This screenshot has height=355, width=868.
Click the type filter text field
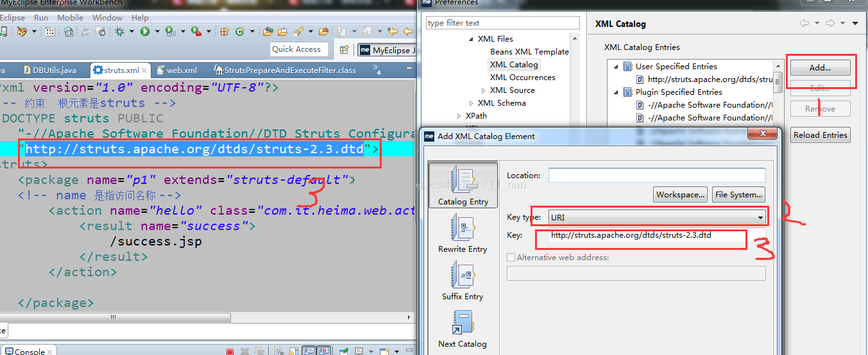503,23
